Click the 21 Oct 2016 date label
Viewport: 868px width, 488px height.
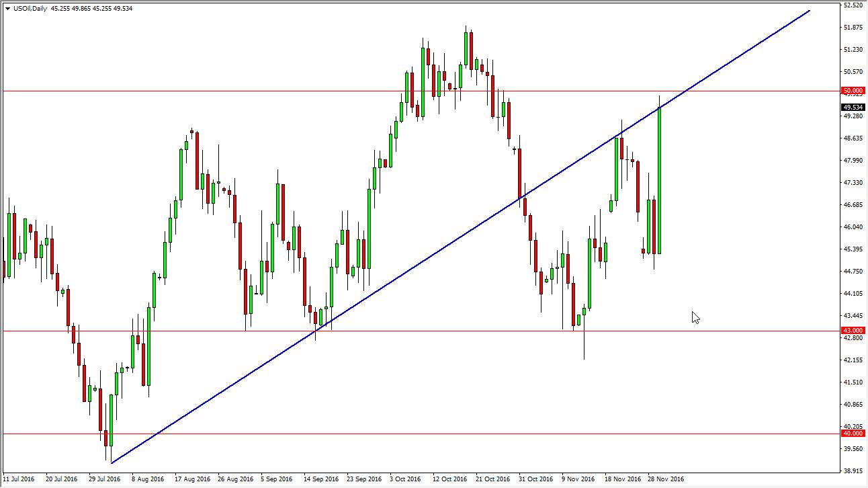(492, 479)
